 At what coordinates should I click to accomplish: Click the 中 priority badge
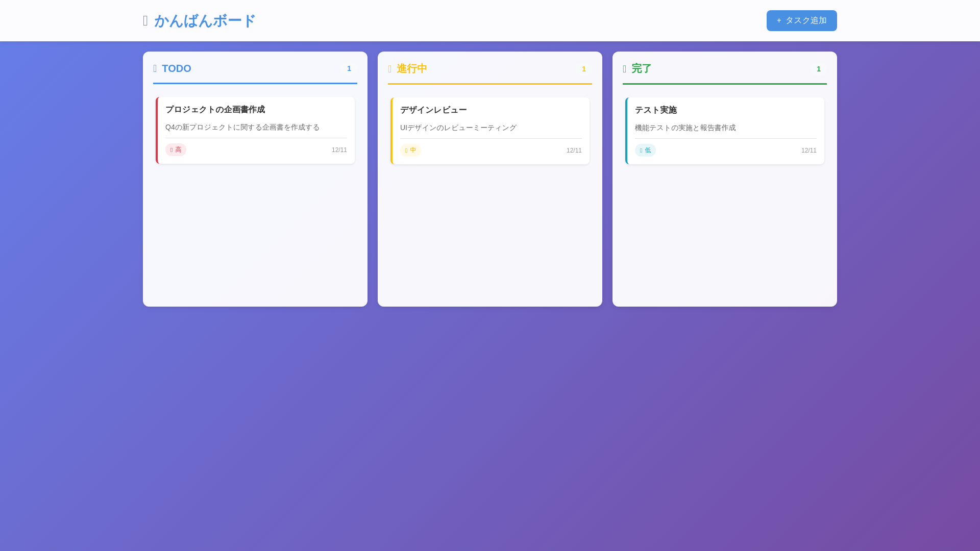[x=410, y=150]
